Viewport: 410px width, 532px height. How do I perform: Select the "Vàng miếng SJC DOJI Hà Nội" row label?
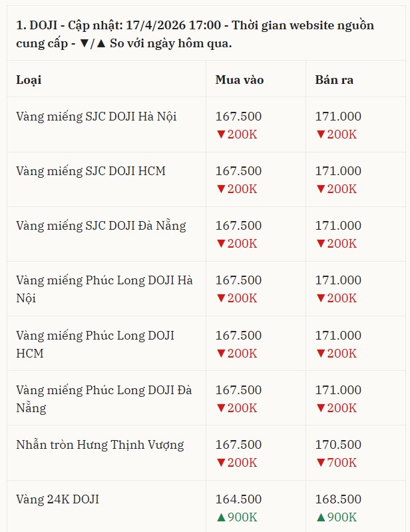[96, 117]
